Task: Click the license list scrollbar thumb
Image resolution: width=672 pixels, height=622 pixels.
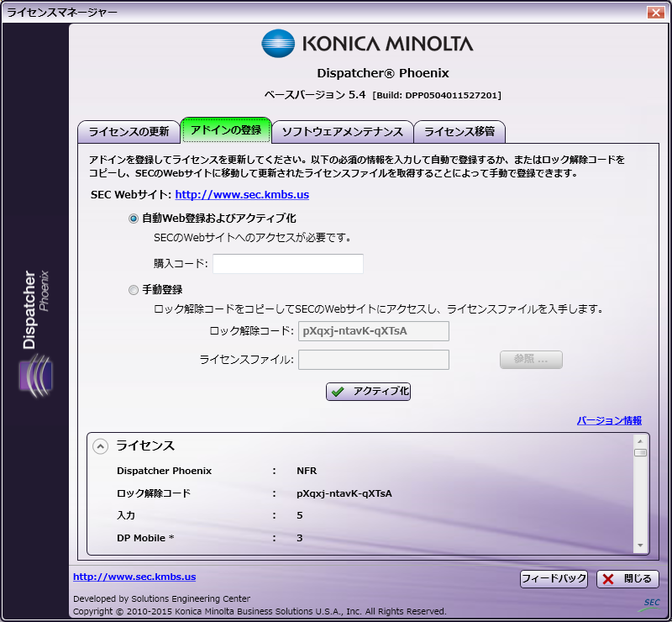Action: coord(640,452)
